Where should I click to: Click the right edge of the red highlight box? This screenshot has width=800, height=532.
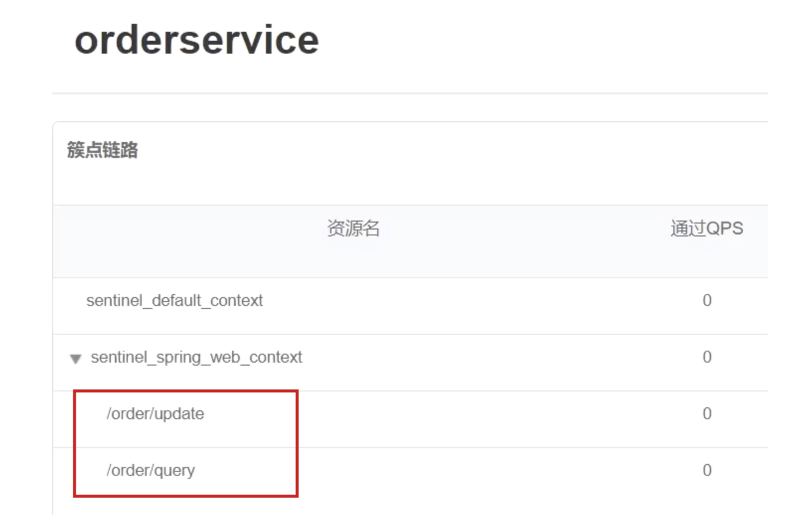pyautogui.click(x=297, y=444)
